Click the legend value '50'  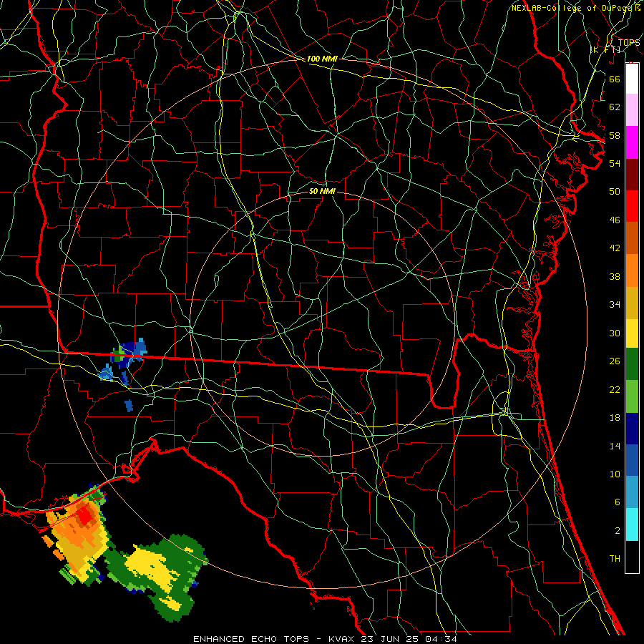tap(615, 192)
